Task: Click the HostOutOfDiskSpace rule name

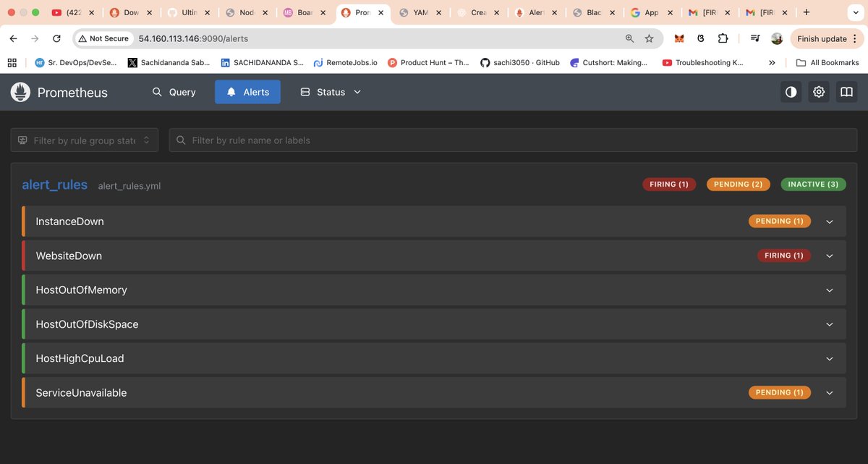Action: 87,324
